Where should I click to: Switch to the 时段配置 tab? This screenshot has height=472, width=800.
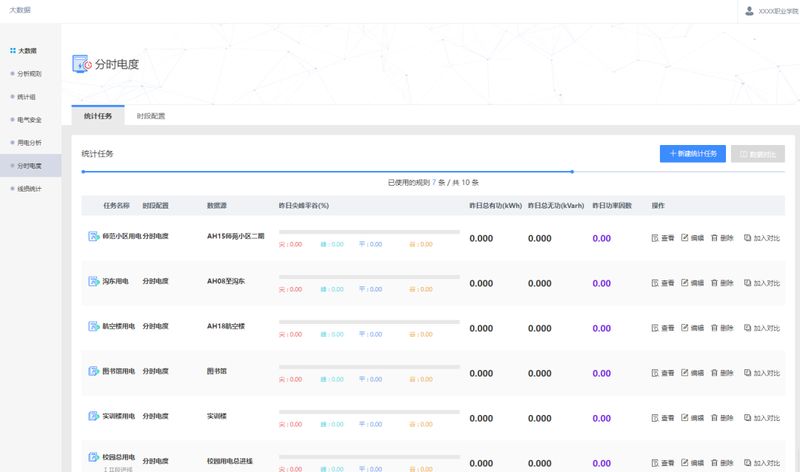tap(151, 116)
